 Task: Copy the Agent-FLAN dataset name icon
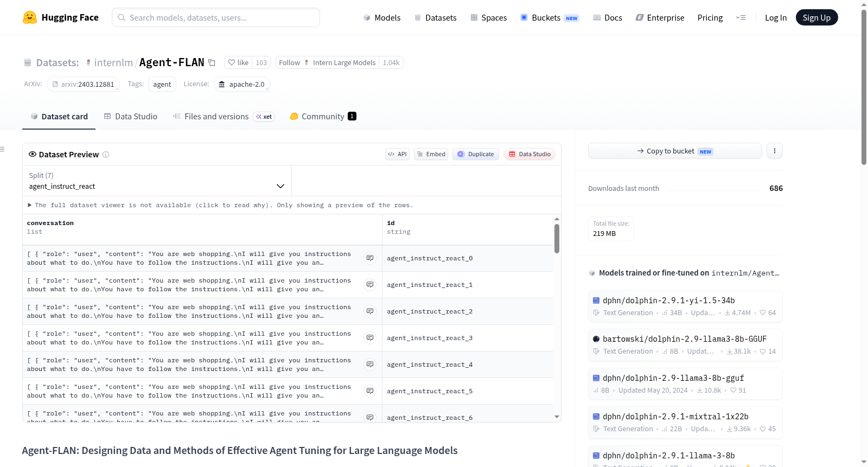[212, 63]
